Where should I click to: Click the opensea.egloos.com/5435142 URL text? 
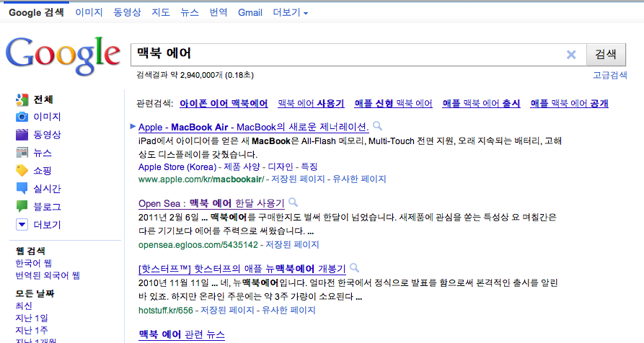198,245
